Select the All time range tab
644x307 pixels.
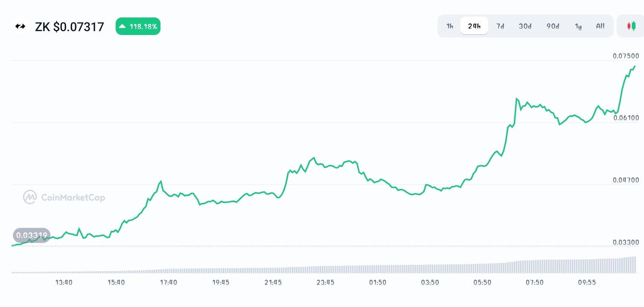600,26
